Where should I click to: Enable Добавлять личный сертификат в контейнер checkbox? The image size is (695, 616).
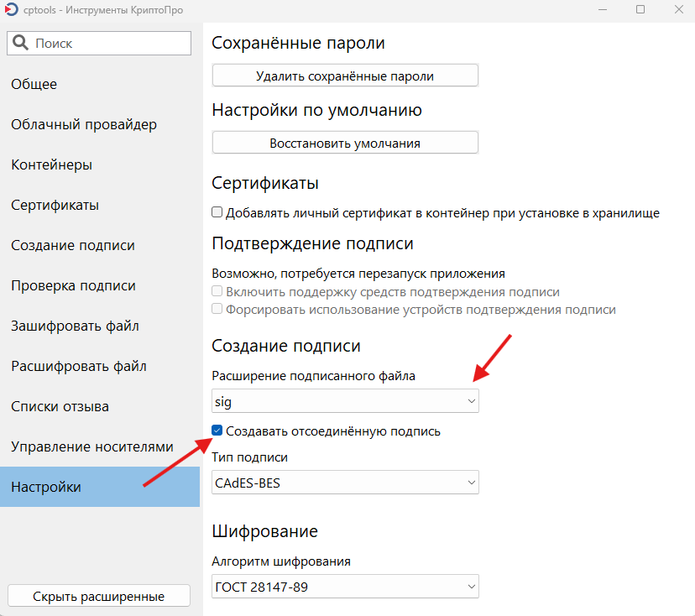pyautogui.click(x=217, y=212)
